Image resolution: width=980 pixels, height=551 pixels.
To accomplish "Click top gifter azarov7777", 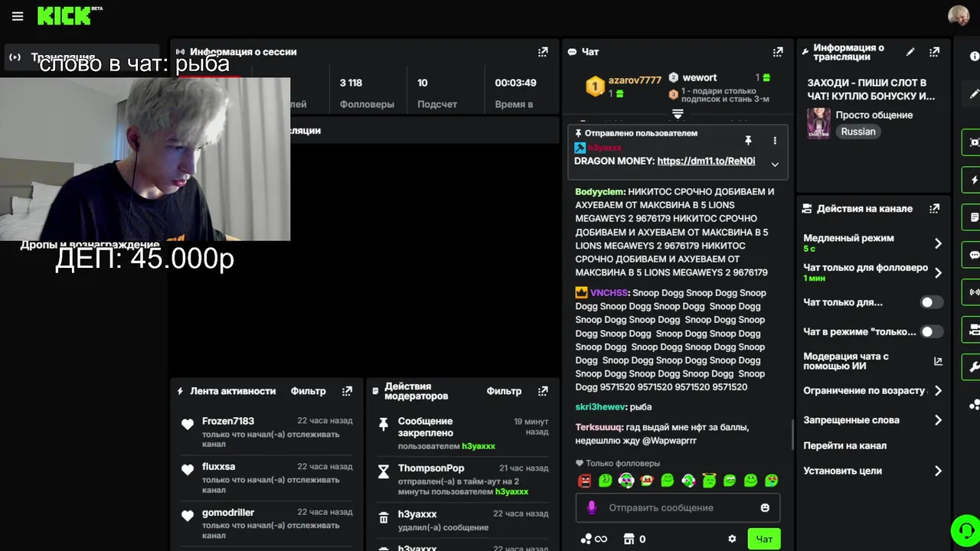I will coord(634,80).
